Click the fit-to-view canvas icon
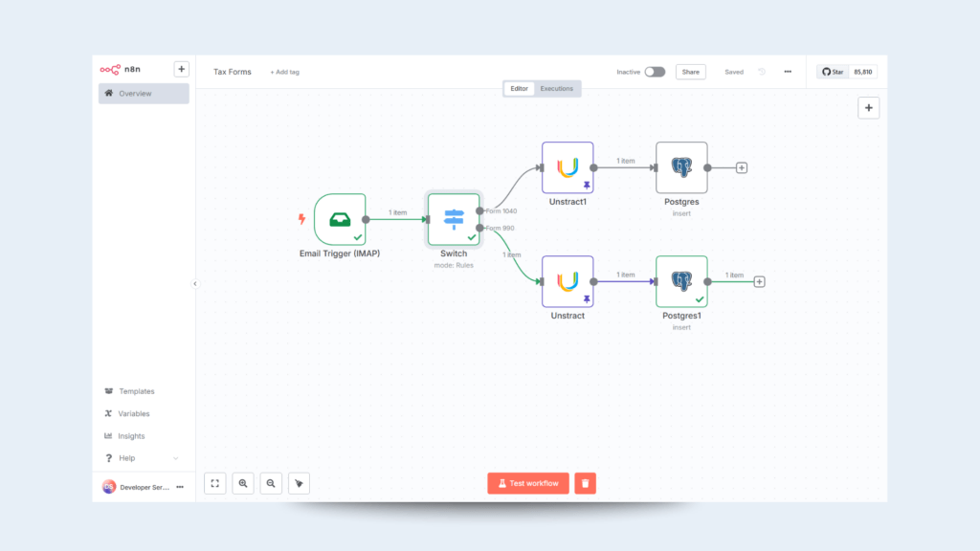 (215, 483)
